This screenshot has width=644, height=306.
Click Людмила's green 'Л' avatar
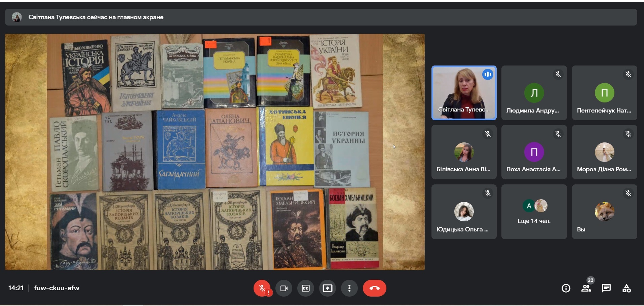pos(534,93)
